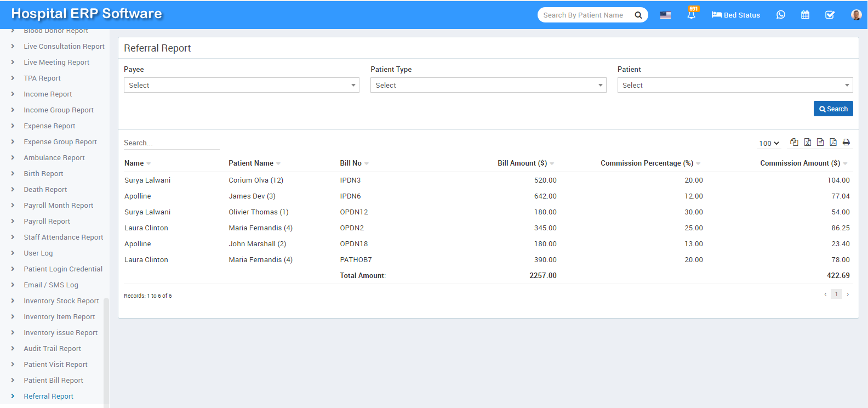Copy table data to clipboard
Viewport: 868px width, 408px height.
click(794, 142)
